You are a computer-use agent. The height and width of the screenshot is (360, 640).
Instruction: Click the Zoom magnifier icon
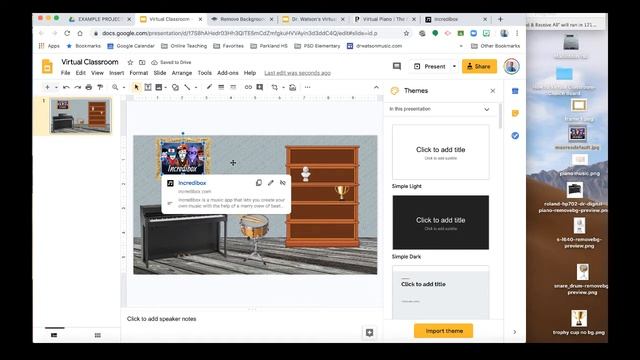click(115, 87)
